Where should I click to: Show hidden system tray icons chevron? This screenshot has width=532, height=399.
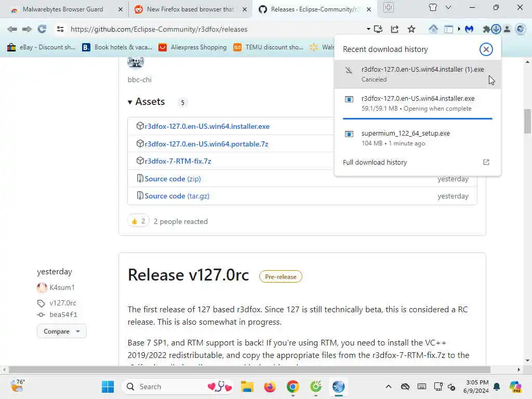(389, 387)
